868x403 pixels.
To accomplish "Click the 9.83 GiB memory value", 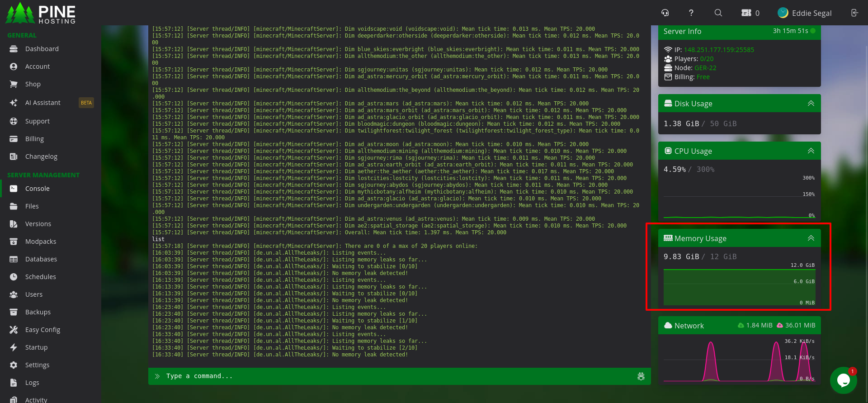I will 681,256.
